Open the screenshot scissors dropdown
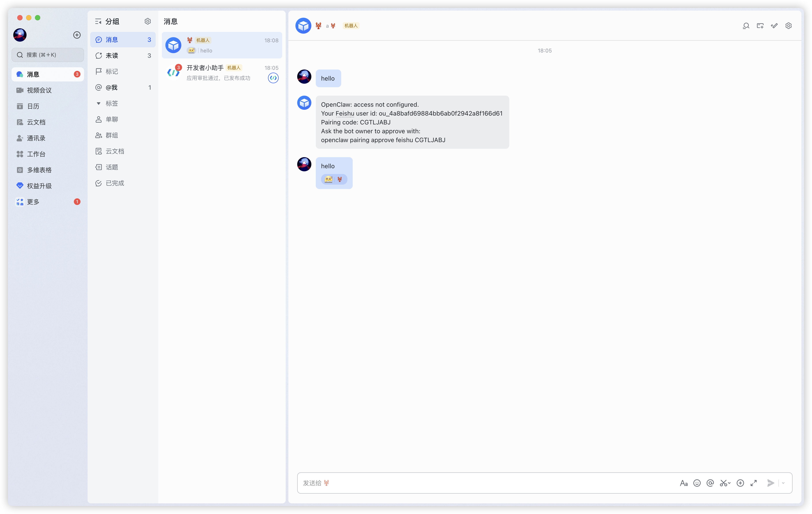The image size is (812, 514). (x=725, y=483)
